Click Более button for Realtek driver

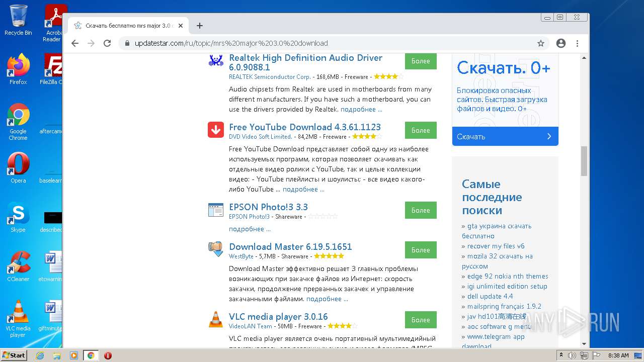click(x=421, y=61)
